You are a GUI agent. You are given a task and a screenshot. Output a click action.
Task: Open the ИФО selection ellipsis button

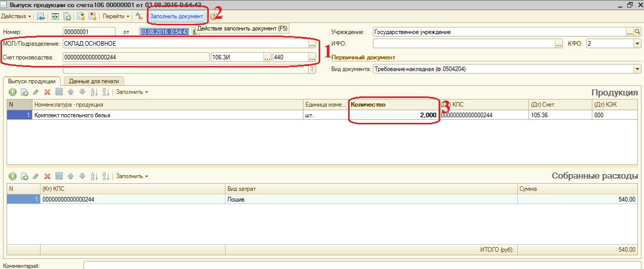coord(559,44)
